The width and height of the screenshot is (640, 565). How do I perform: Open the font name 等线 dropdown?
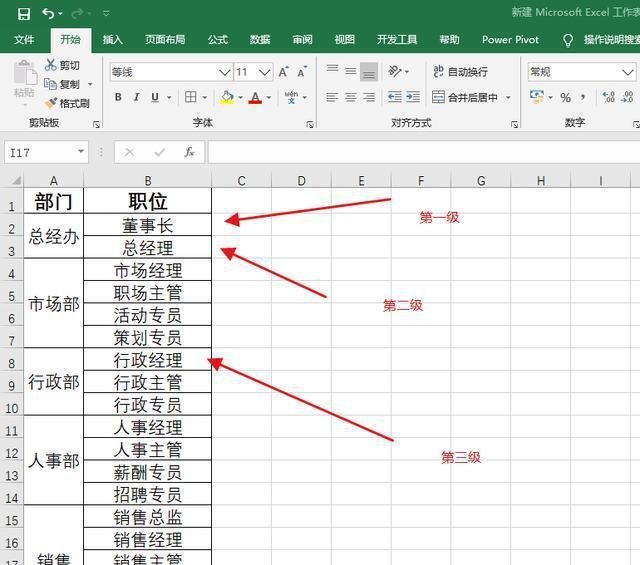(x=224, y=73)
